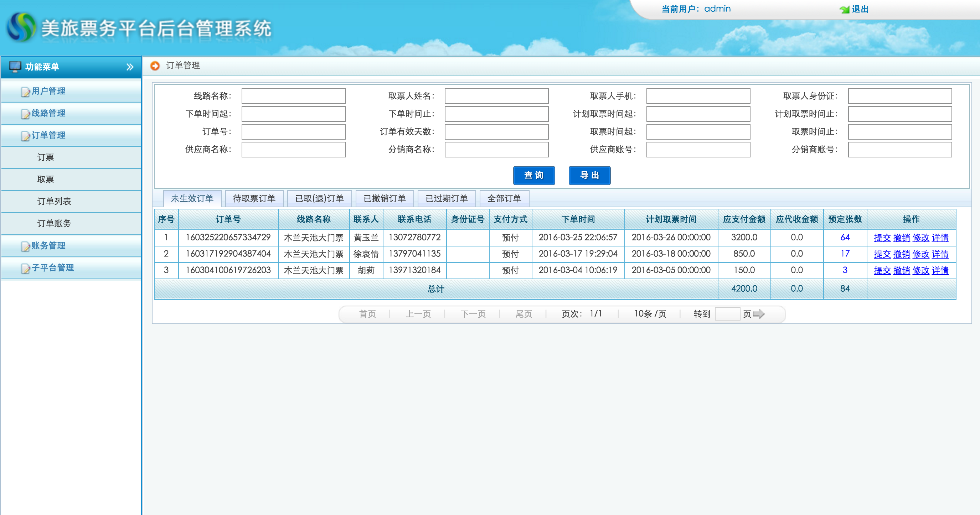Click 详情 link for 黄玉兰 order
The width and height of the screenshot is (980, 515).
pyautogui.click(x=940, y=238)
